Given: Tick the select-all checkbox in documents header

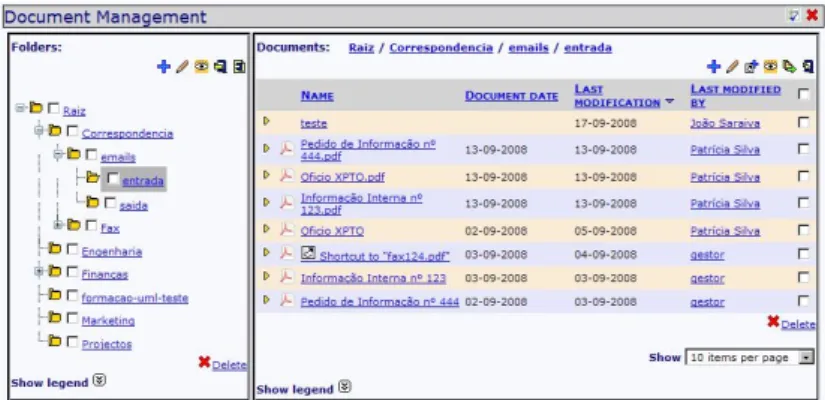Looking at the screenshot, I should (x=803, y=94).
